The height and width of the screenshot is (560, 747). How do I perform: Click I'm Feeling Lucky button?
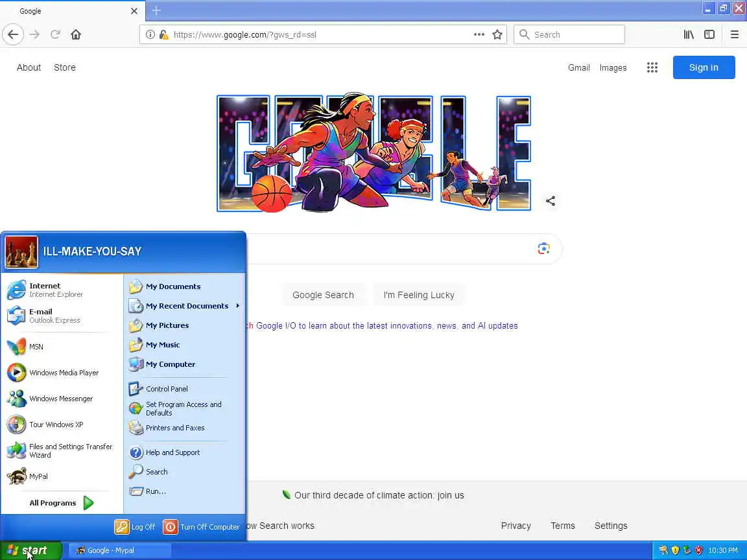click(x=419, y=295)
